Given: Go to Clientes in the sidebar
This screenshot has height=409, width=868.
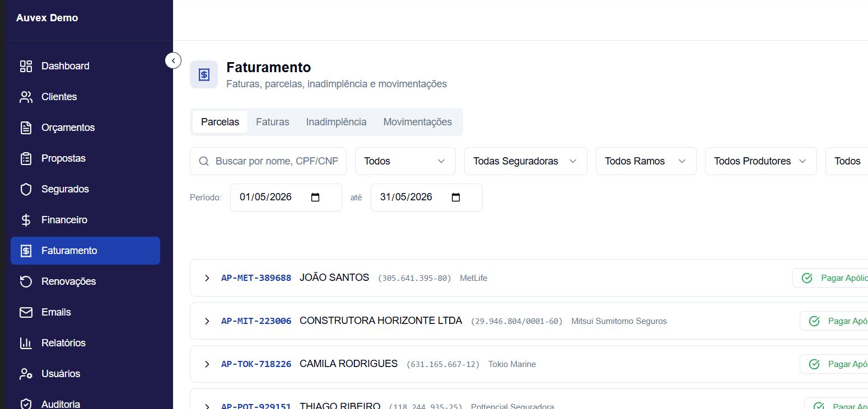Looking at the screenshot, I should [x=85, y=97].
